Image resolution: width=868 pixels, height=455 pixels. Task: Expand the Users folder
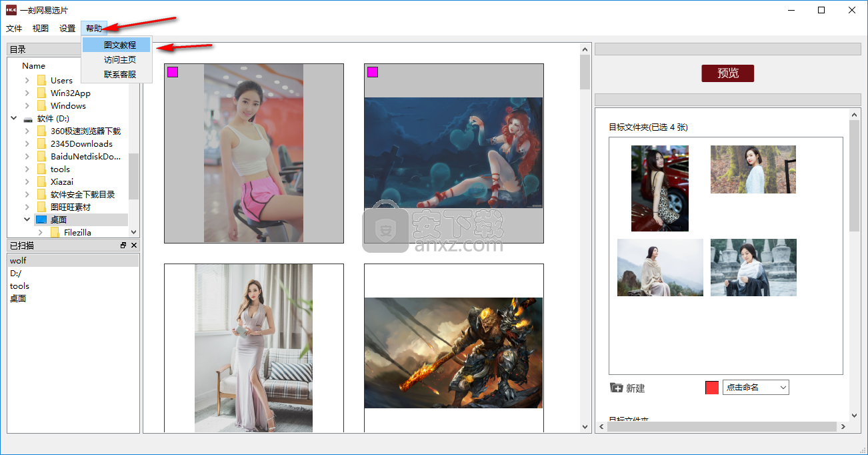click(27, 81)
